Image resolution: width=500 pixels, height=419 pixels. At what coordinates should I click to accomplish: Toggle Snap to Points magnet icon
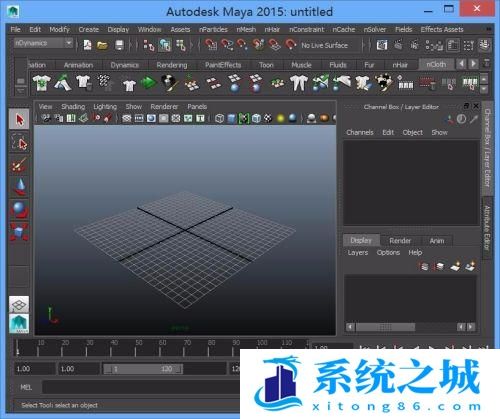(242, 44)
